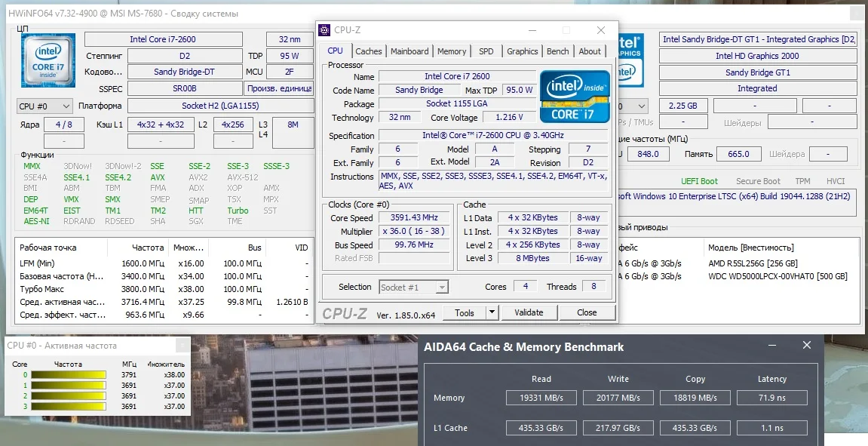Switch to the Bench tab
Image resolution: width=868 pixels, height=446 pixels.
[557, 51]
